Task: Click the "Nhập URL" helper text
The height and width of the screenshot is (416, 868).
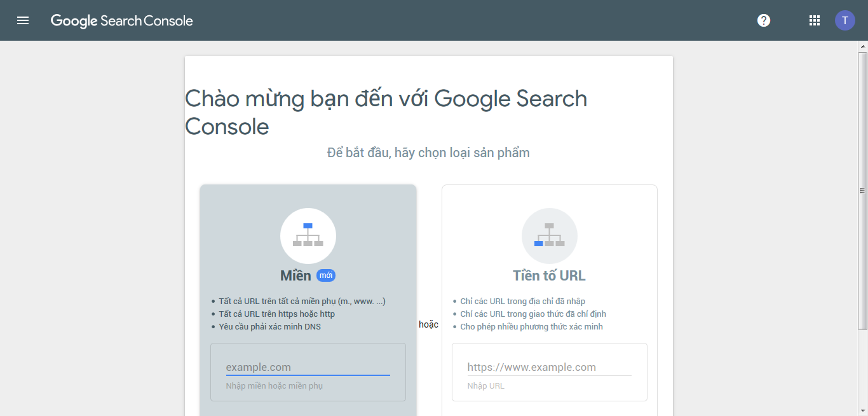Action: click(x=485, y=386)
